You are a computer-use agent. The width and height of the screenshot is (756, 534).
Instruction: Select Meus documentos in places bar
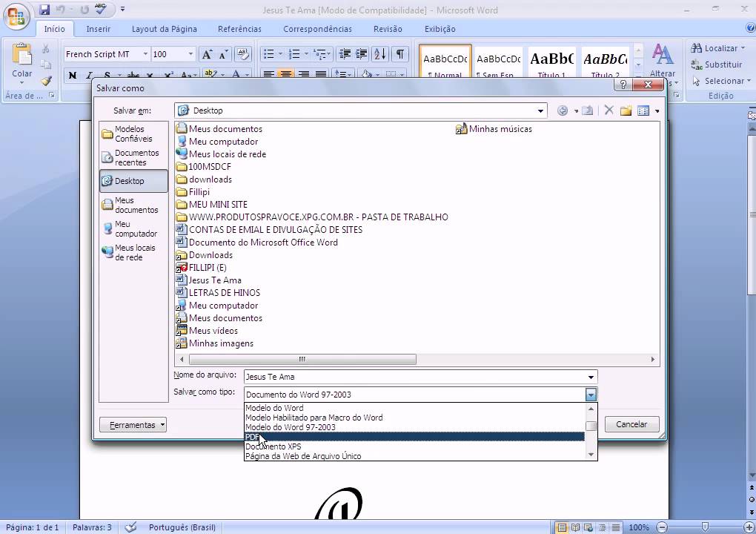pos(133,205)
